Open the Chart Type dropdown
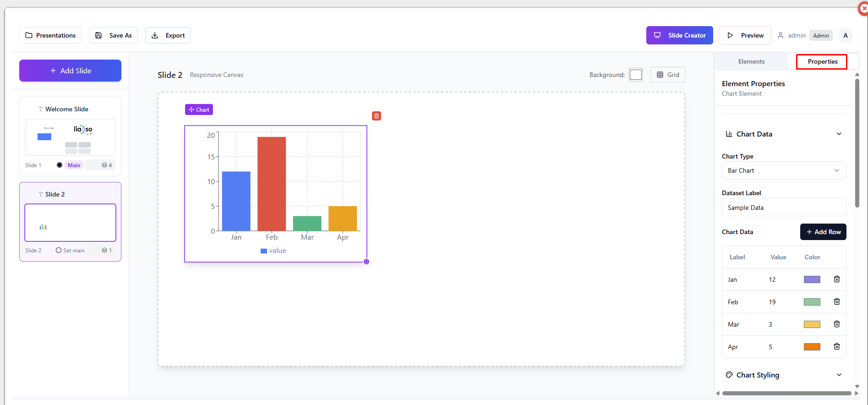 point(783,170)
